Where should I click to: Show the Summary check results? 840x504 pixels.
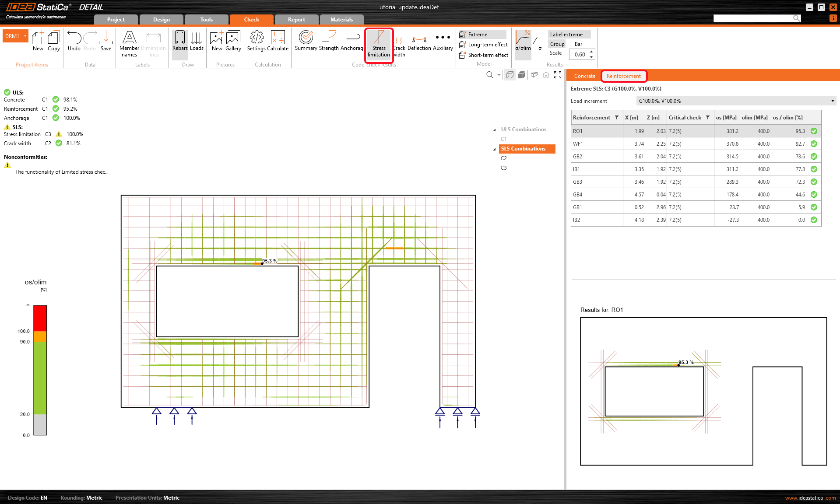[x=306, y=41]
